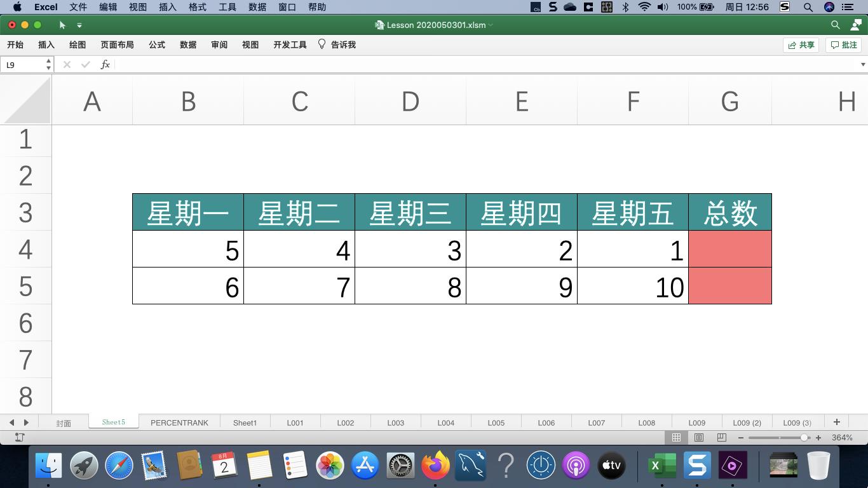This screenshot has height=488, width=868.
Task: Click the Insert Function (fx) icon
Action: (105, 64)
